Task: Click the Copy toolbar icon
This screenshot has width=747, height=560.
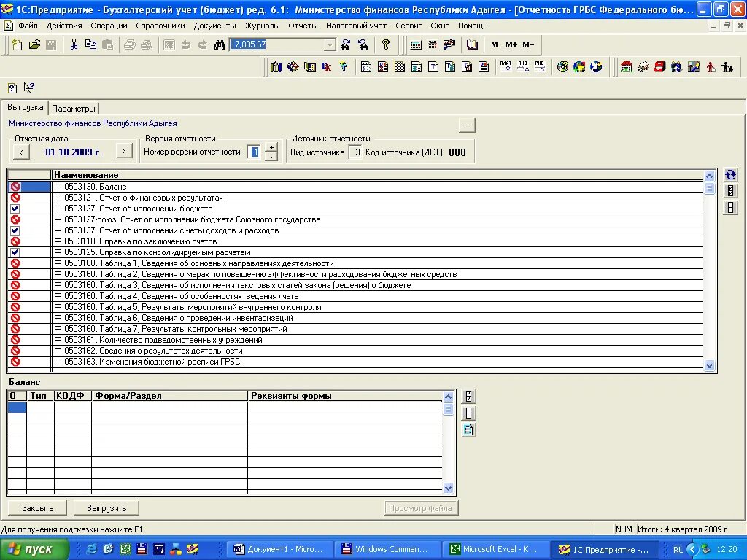Action: [x=90, y=44]
